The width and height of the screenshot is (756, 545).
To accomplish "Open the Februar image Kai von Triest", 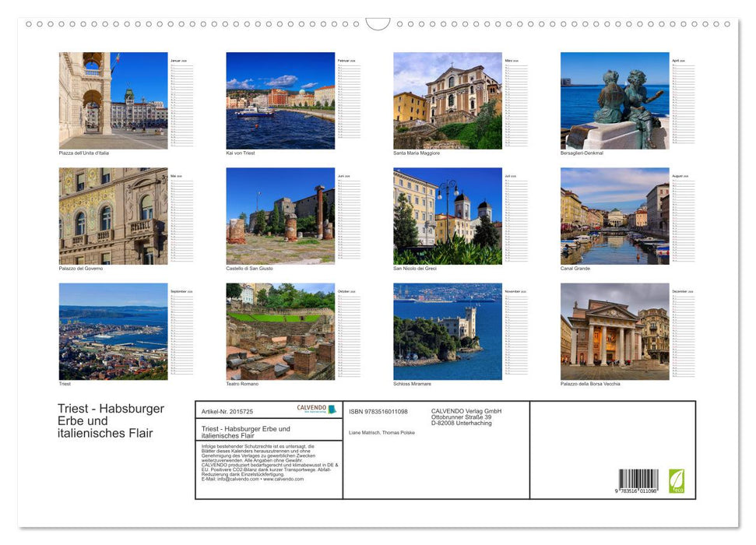I will tap(281, 100).
